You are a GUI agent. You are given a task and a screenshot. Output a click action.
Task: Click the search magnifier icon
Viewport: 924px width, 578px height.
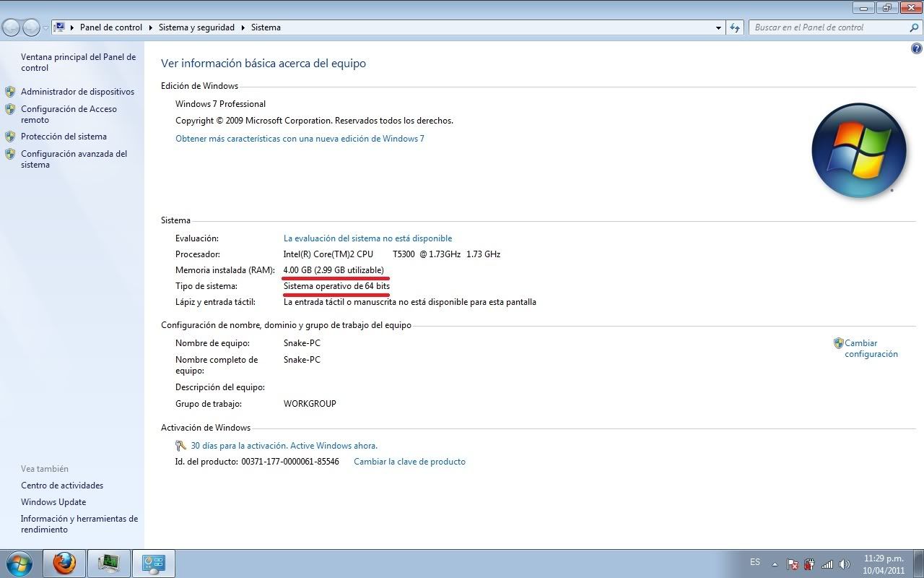pos(914,27)
